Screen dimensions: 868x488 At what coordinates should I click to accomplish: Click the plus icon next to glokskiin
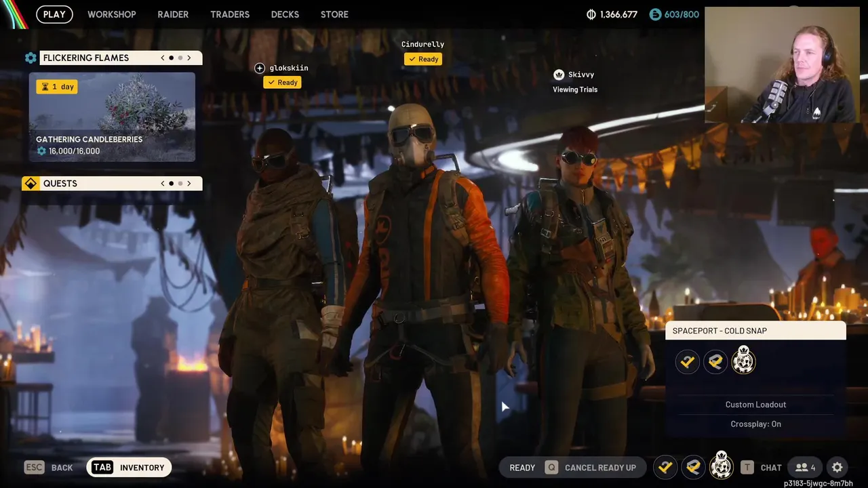click(x=260, y=68)
